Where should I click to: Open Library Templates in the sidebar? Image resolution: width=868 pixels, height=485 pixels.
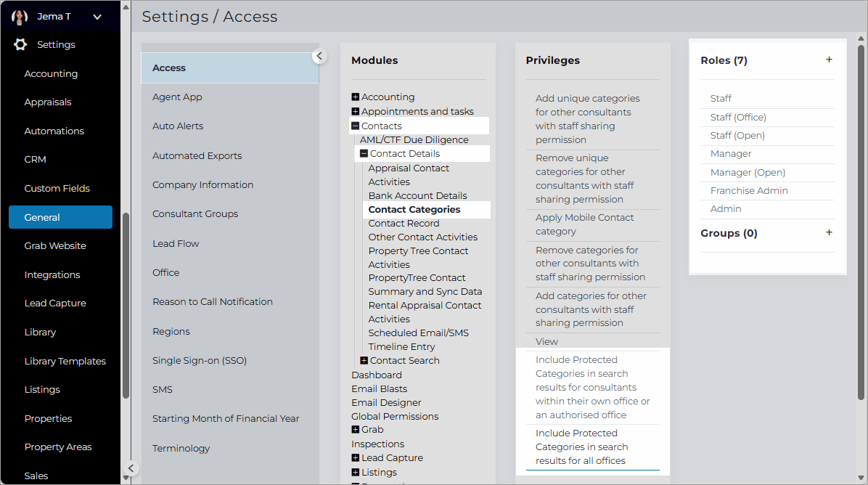coord(65,361)
